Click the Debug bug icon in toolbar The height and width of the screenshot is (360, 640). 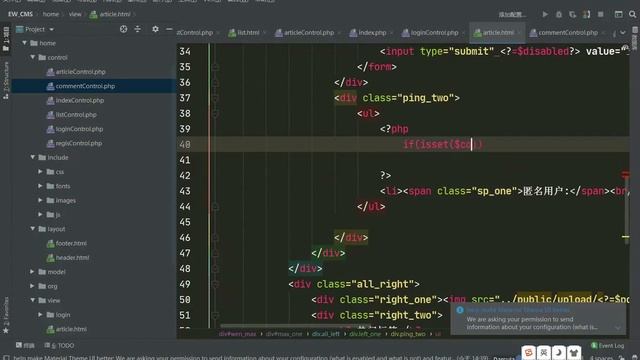[559, 14]
